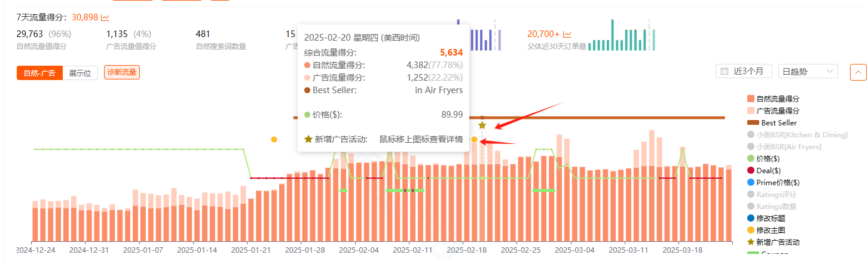This screenshot has height=264, width=868.
Task: Toggle 价格($) legend series
Action: point(764,158)
